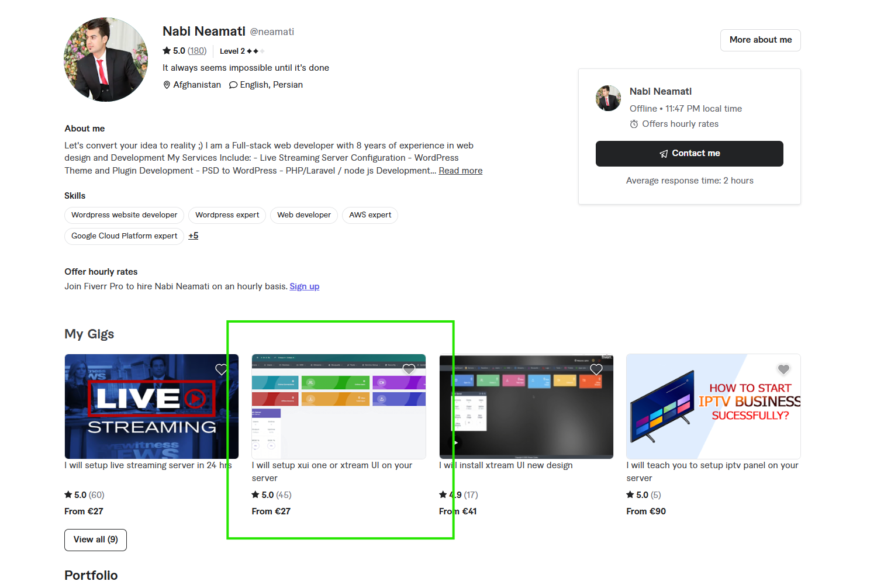Open 'I will install xtream UI new design' title

(506, 465)
